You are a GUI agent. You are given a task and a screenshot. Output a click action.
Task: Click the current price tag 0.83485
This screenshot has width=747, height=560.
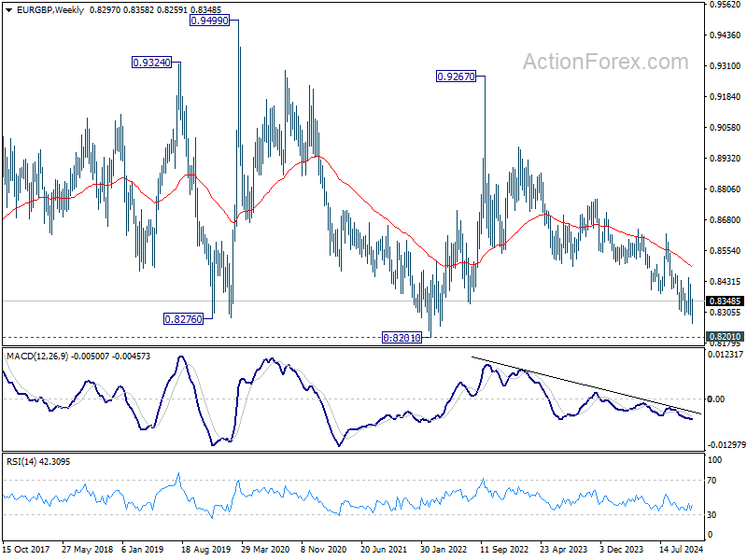click(725, 301)
